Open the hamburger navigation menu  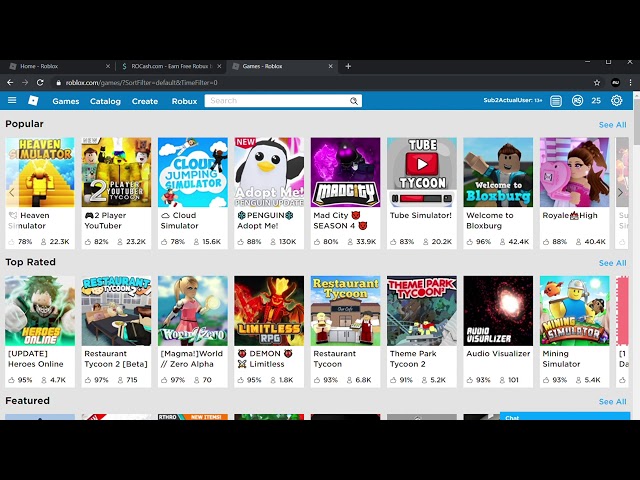click(12, 100)
